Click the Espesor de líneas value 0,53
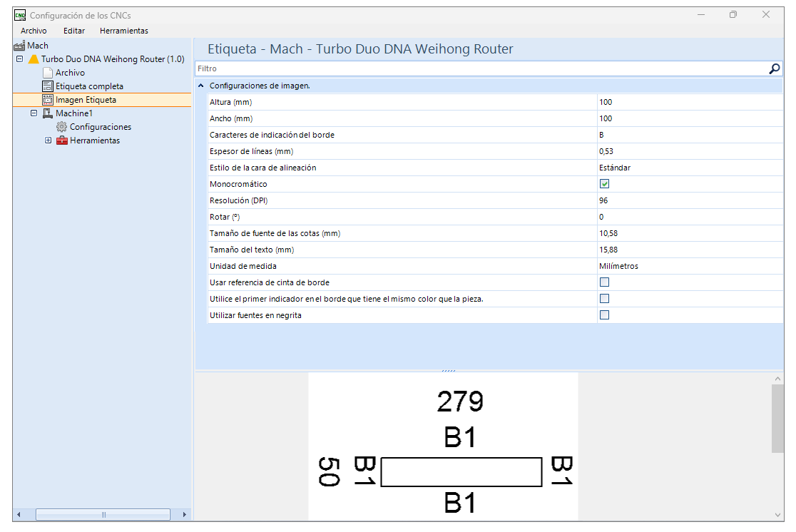This screenshot has height=532, width=796. pyautogui.click(x=690, y=151)
